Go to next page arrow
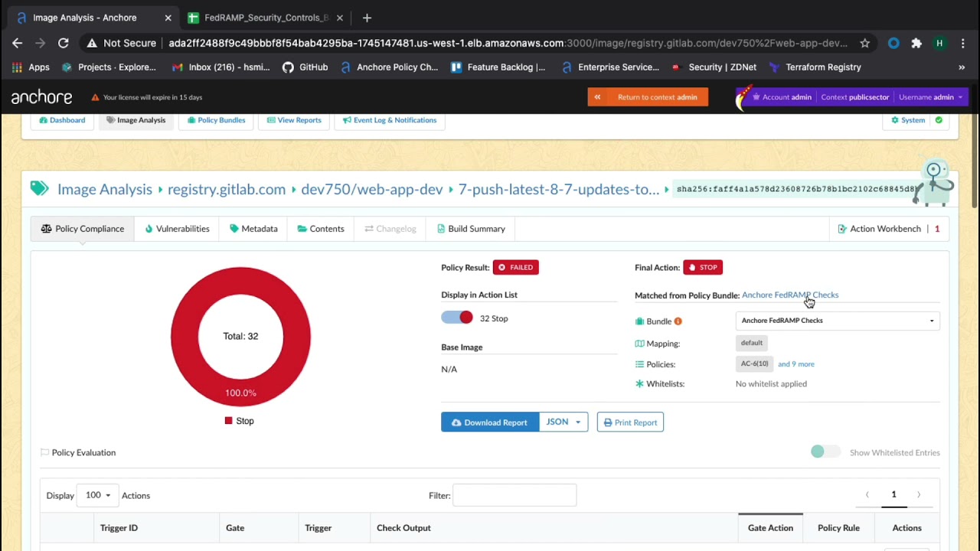This screenshot has width=980, height=551. [x=919, y=495]
